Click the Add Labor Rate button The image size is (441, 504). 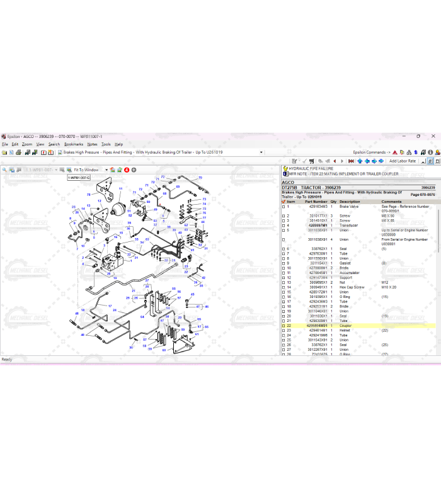click(x=402, y=161)
